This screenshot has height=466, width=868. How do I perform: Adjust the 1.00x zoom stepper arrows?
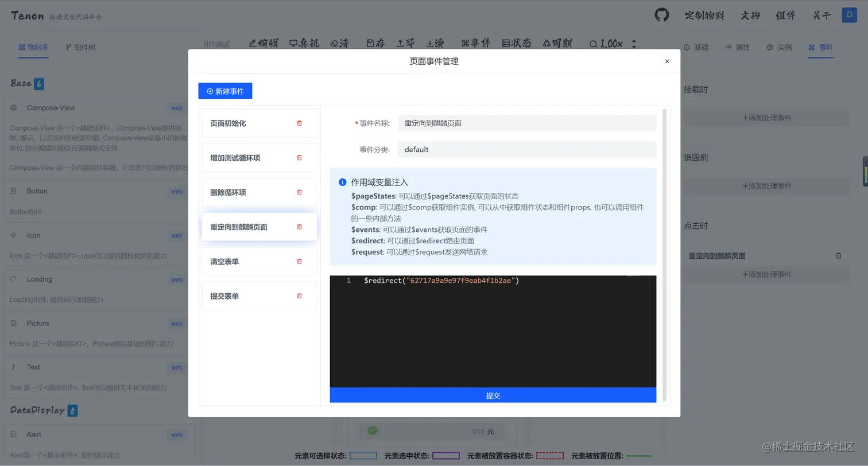[634, 44]
